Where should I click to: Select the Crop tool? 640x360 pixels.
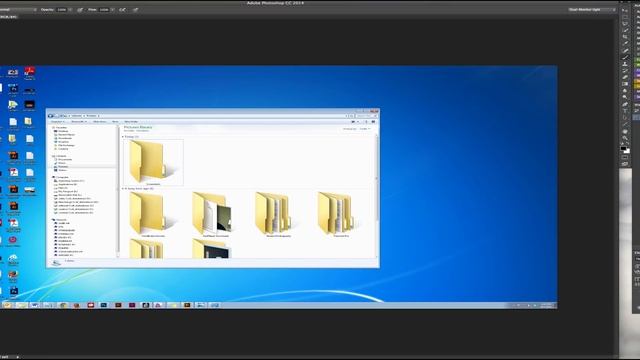tap(625, 36)
